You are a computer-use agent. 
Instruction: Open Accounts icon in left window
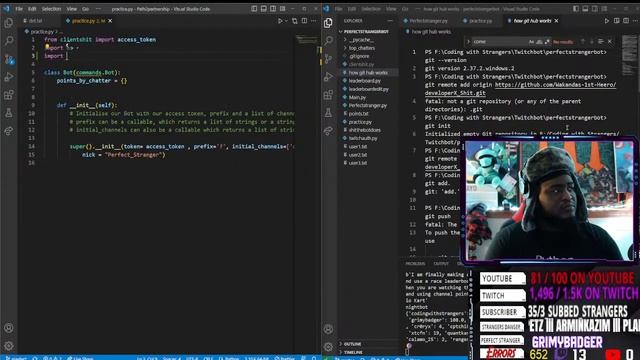[9, 328]
